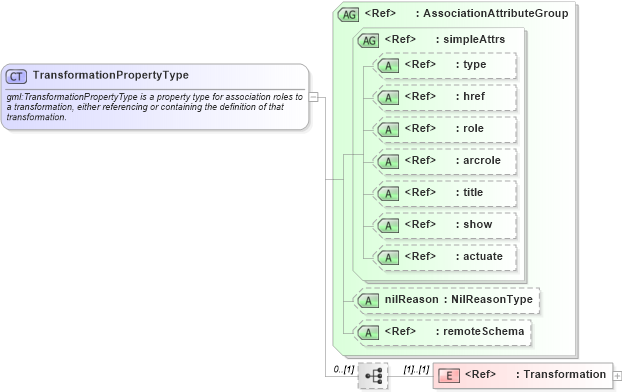Select the show attribute label
622x392 pixels.
[478, 225]
